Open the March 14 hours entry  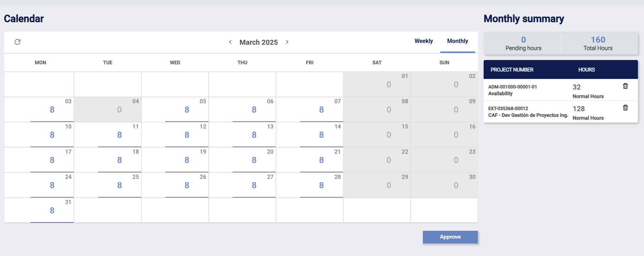tap(321, 135)
